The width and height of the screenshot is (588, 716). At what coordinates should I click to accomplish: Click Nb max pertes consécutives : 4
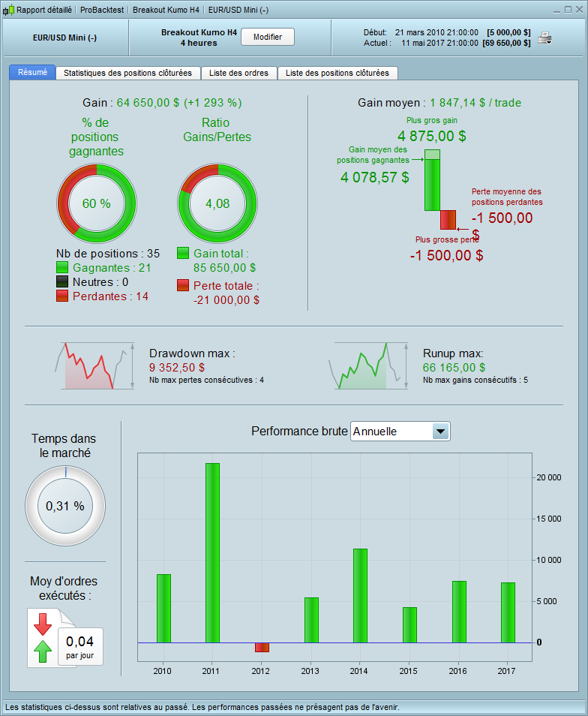point(207,380)
